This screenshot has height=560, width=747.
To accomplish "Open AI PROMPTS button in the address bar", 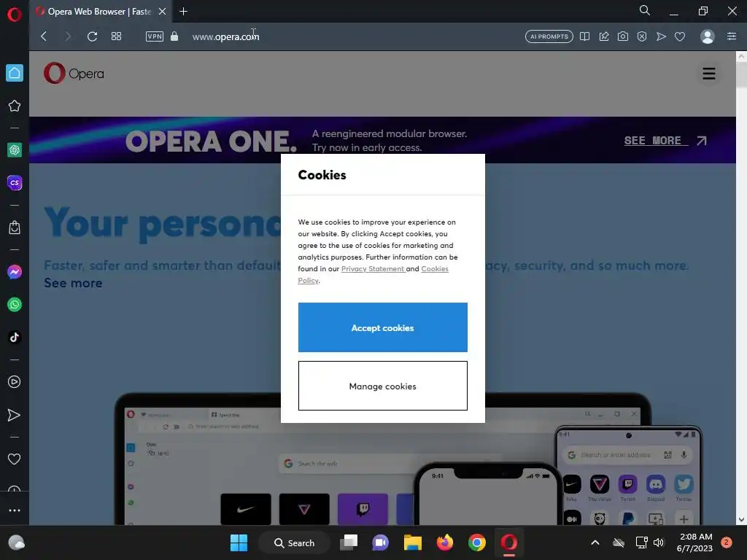I will pos(549,36).
